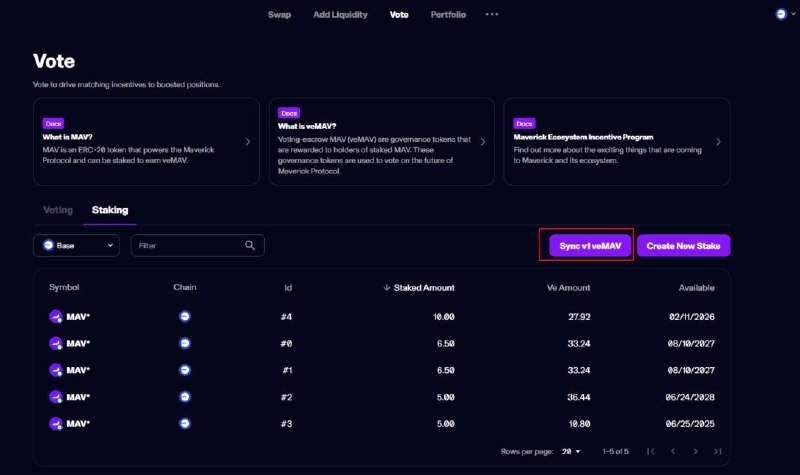Viewport: 800px width, 475px height.
Task: Toggle Staked Amount sort arrow
Action: point(387,288)
